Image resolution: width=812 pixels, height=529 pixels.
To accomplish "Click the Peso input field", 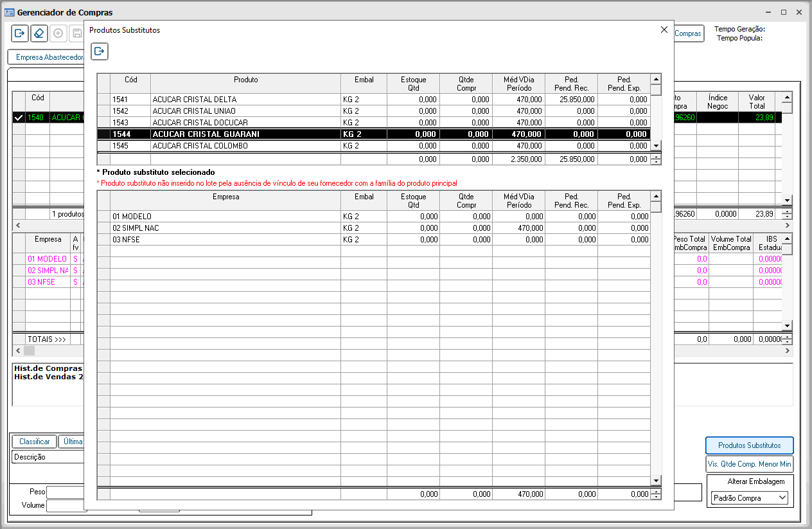I will (66, 492).
